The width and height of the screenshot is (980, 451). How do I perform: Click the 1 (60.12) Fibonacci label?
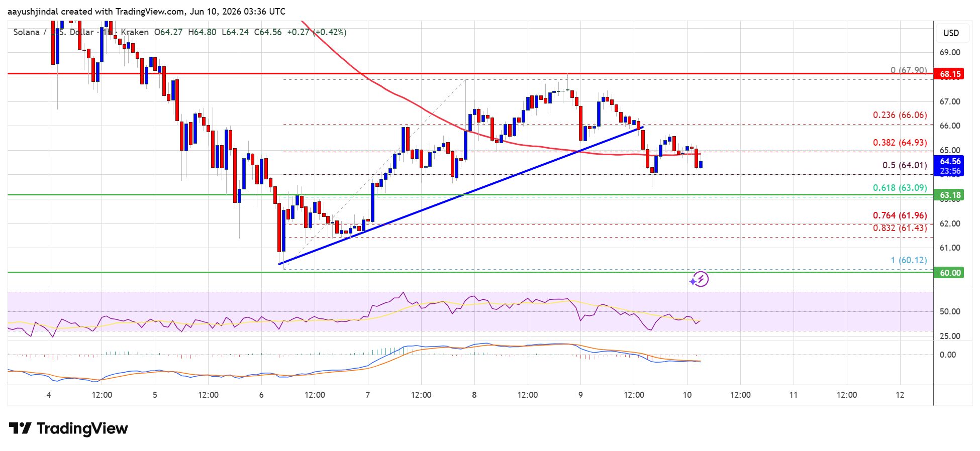(909, 260)
